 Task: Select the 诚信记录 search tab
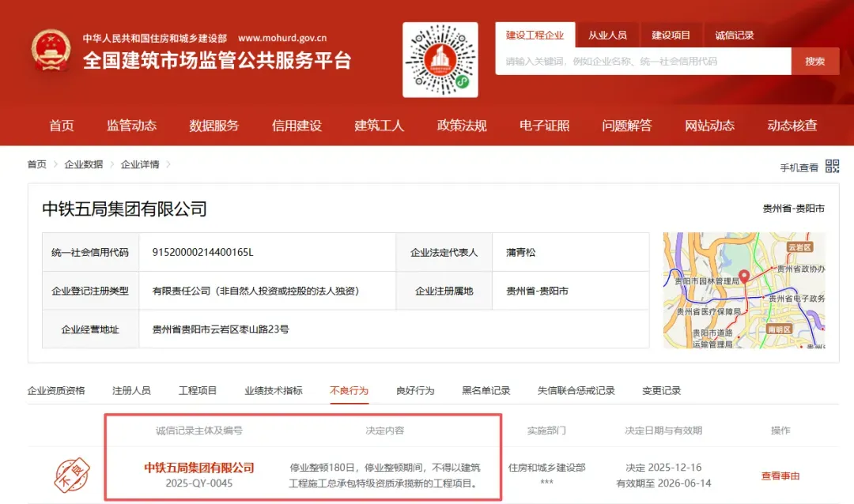point(734,35)
